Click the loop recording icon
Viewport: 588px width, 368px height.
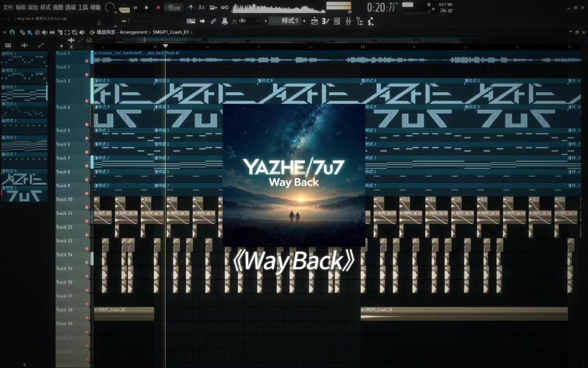click(225, 7)
